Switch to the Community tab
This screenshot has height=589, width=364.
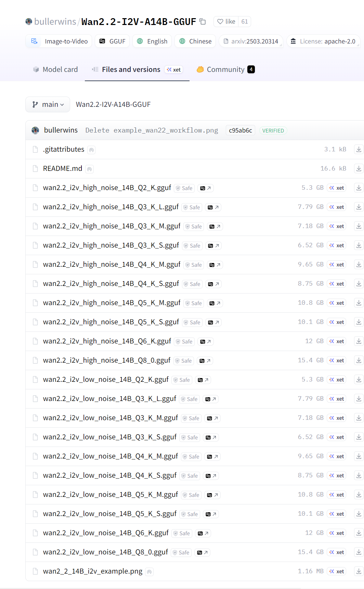(x=226, y=70)
